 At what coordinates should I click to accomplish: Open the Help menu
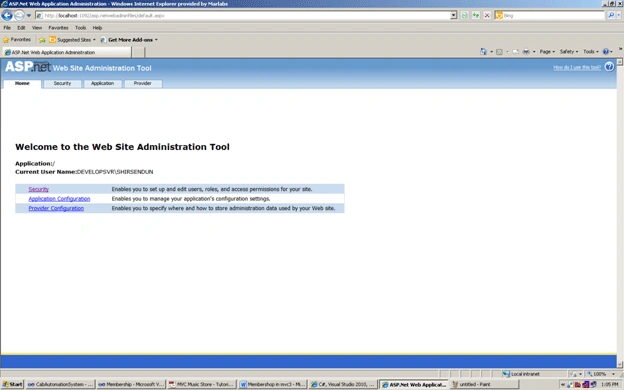pos(97,28)
